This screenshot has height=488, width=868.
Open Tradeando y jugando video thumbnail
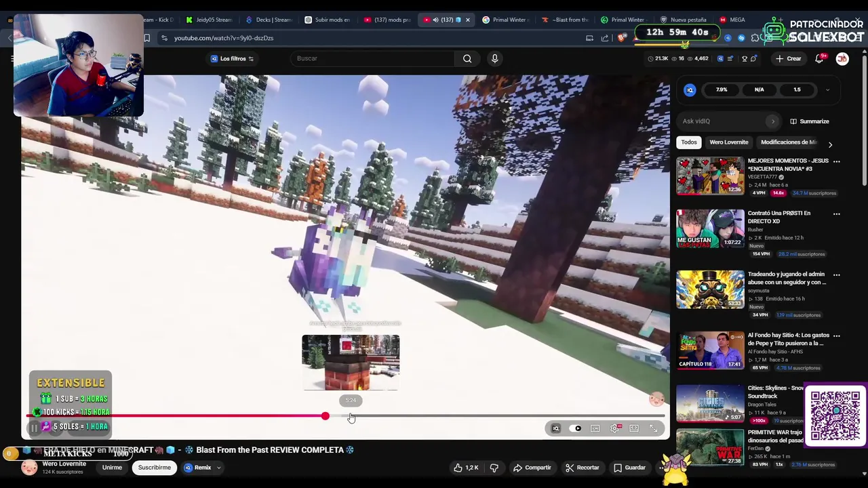tap(710, 289)
